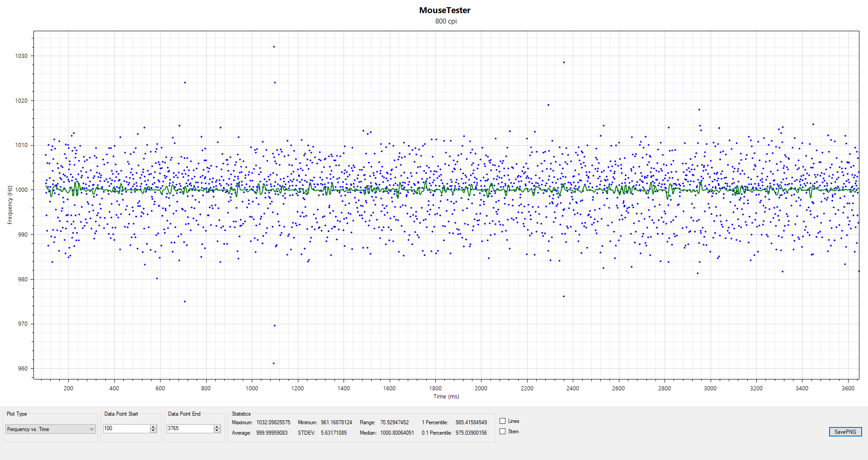The image size is (868, 460).
Task: Click the 1 Percentile value 985.41584549
Action: (x=471, y=422)
